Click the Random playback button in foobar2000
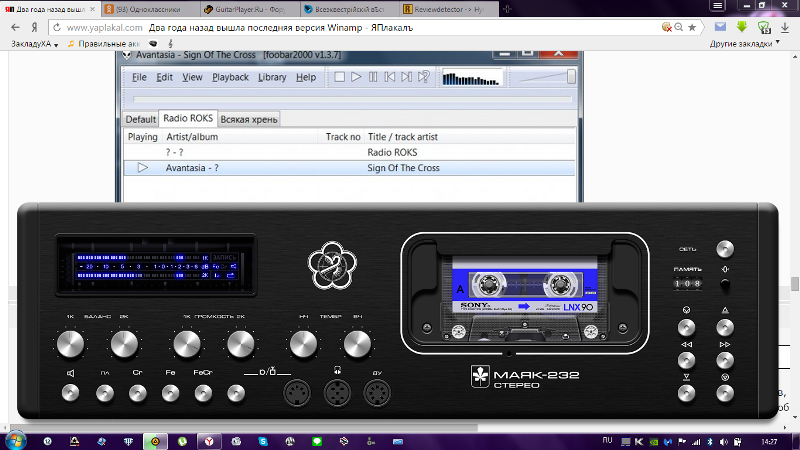The image size is (800, 450). pos(423,77)
